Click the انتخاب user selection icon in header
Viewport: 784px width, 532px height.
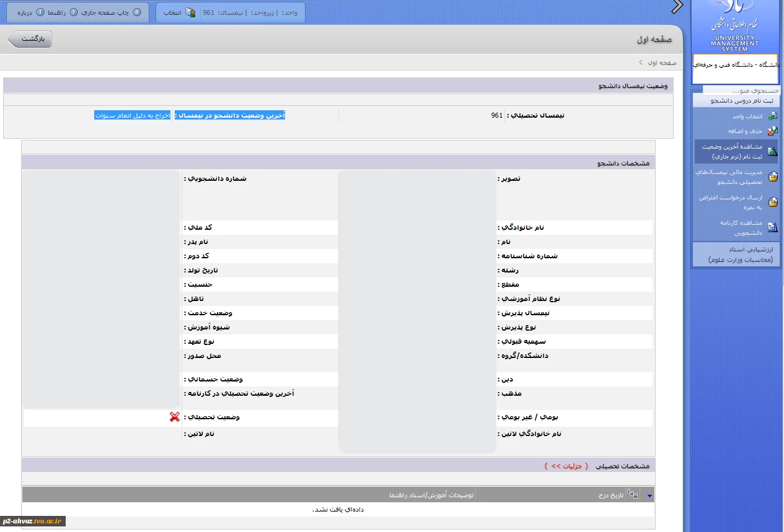(190, 12)
